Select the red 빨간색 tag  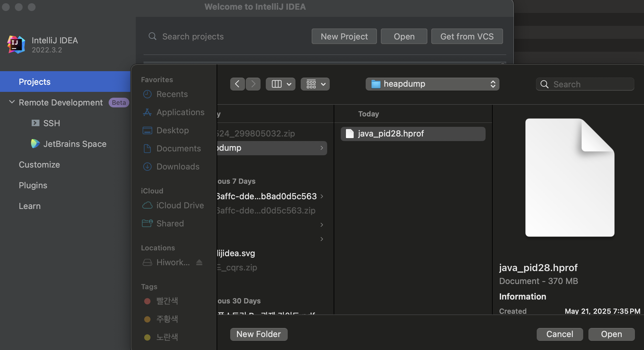tap(167, 301)
